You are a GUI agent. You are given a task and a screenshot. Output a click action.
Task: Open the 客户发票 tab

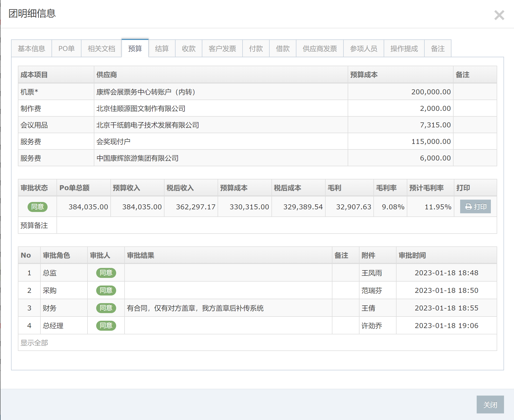[222, 49]
